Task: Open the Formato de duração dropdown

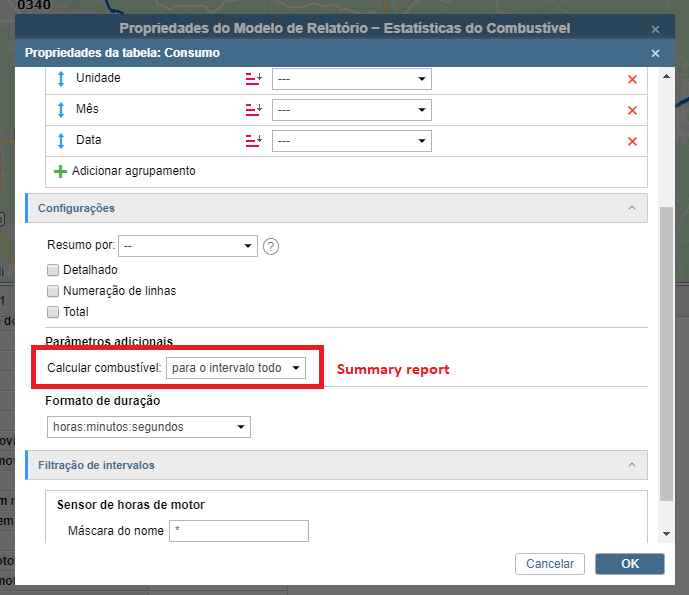Action: click(x=148, y=427)
